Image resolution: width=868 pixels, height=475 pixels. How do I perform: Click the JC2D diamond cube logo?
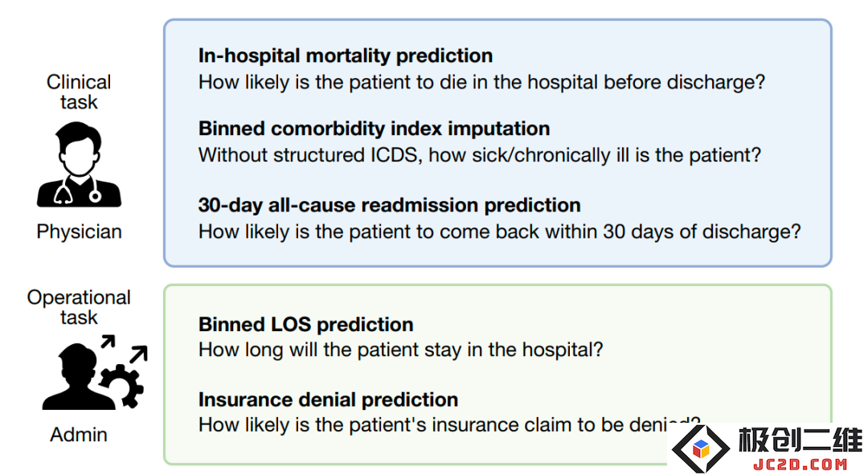[x=701, y=449]
